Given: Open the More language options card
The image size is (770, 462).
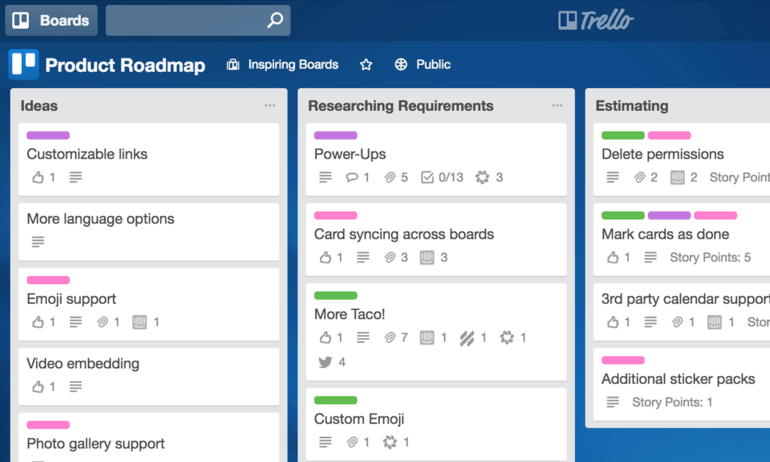Looking at the screenshot, I should [x=149, y=232].
